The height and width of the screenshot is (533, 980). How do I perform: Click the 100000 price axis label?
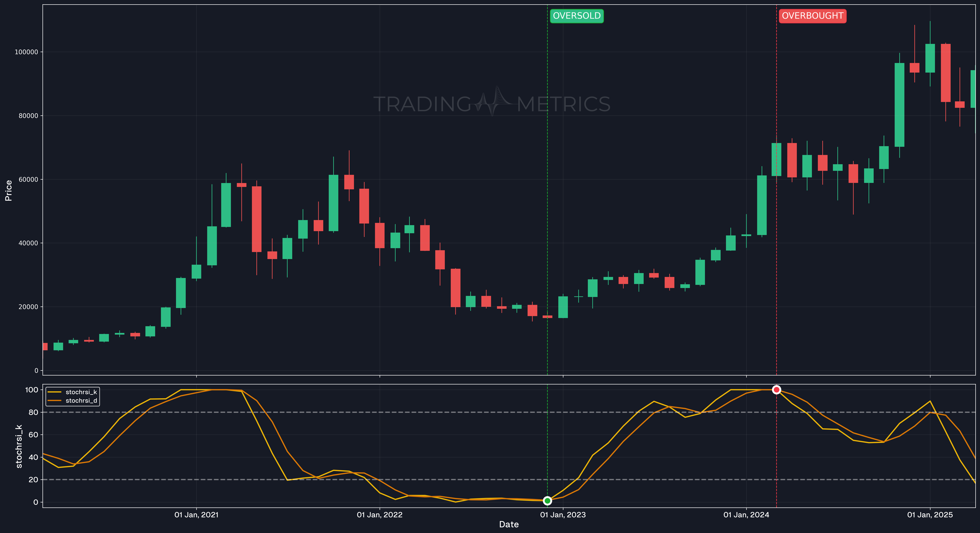(26, 52)
